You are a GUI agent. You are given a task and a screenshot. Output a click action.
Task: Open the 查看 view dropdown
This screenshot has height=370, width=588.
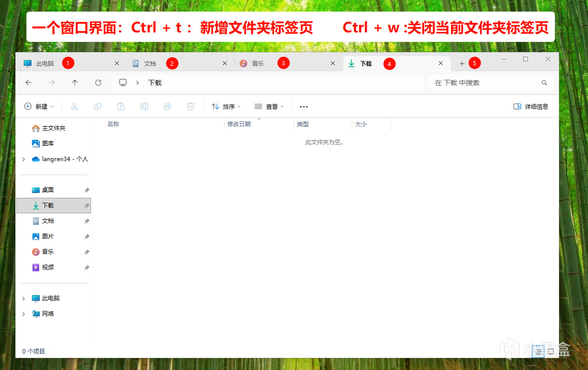point(269,106)
